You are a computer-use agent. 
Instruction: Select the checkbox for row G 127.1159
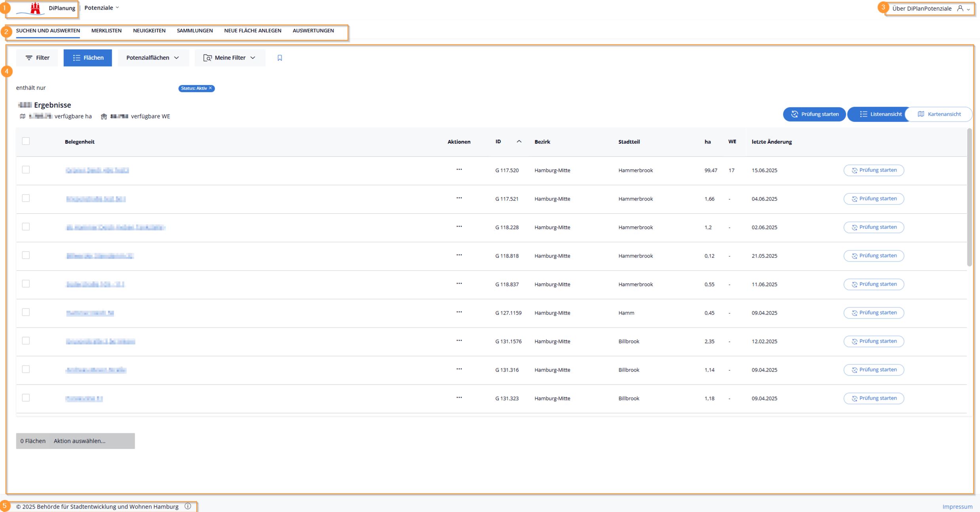point(26,312)
